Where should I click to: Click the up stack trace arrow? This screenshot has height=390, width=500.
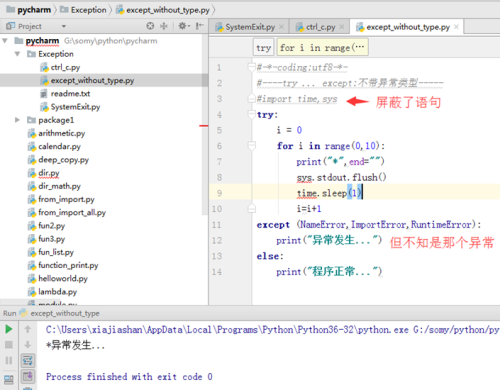click(x=28, y=329)
